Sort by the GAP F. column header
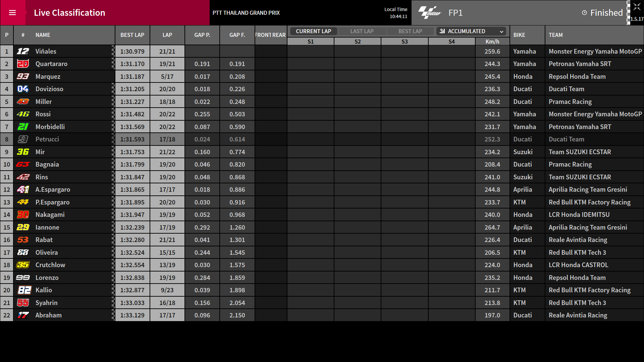This screenshot has height=362, width=644. (237, 35)
